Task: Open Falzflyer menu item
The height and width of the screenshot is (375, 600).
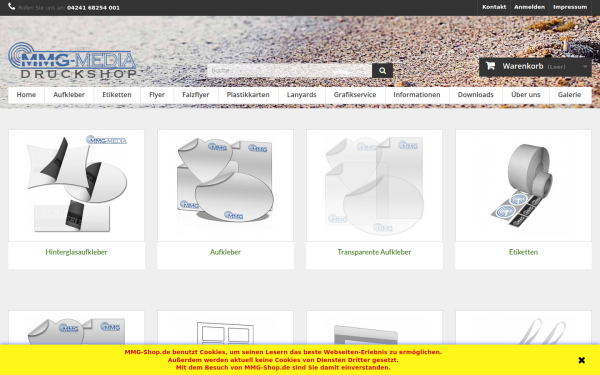Action: tap(196, 95)
